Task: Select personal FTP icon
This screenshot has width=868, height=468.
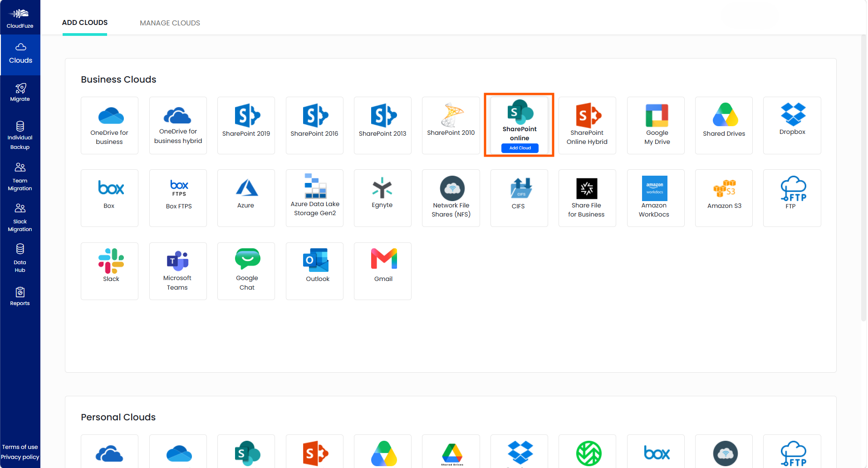Action: 793,453
